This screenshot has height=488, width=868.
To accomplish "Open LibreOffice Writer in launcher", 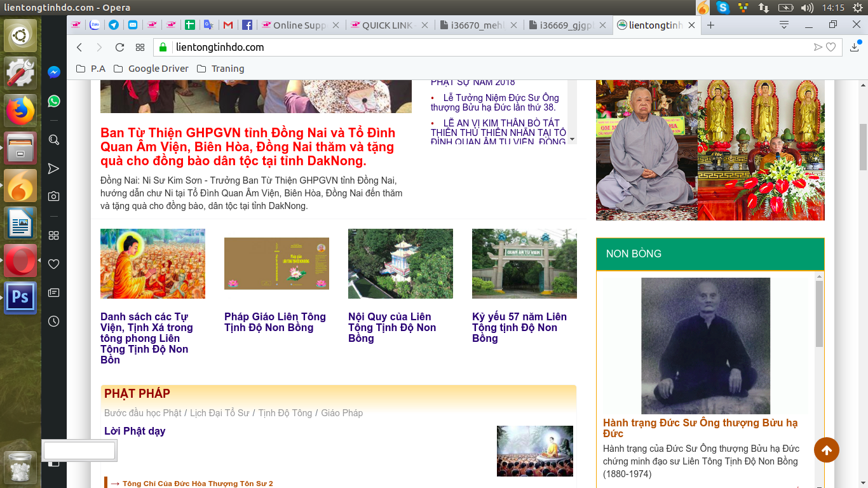I will [20, 223].
